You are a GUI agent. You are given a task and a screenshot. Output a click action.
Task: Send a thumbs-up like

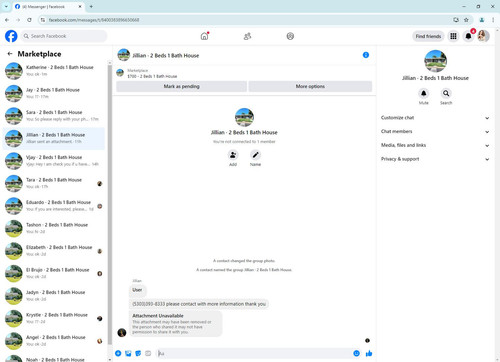pos(369,353)
